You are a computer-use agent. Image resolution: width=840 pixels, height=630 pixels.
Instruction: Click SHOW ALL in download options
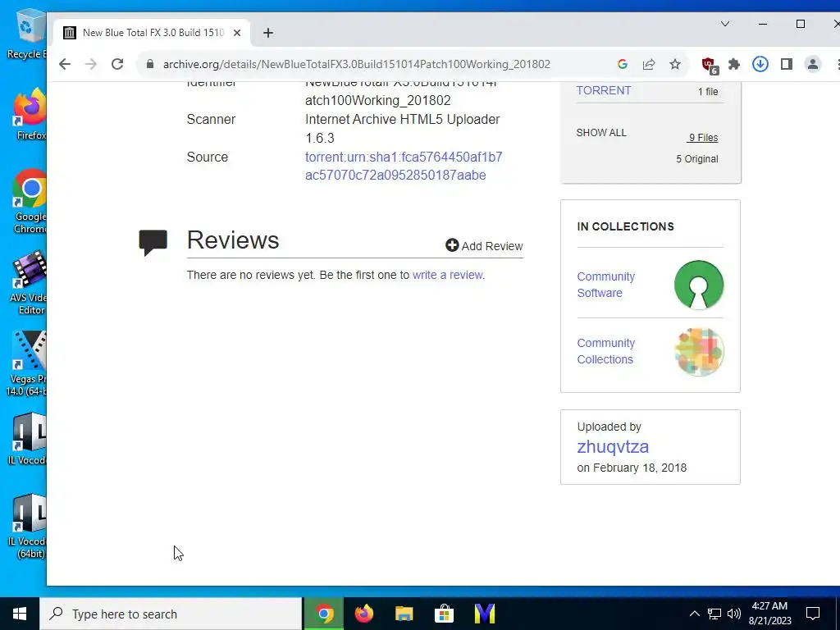[x=601, y=133]
